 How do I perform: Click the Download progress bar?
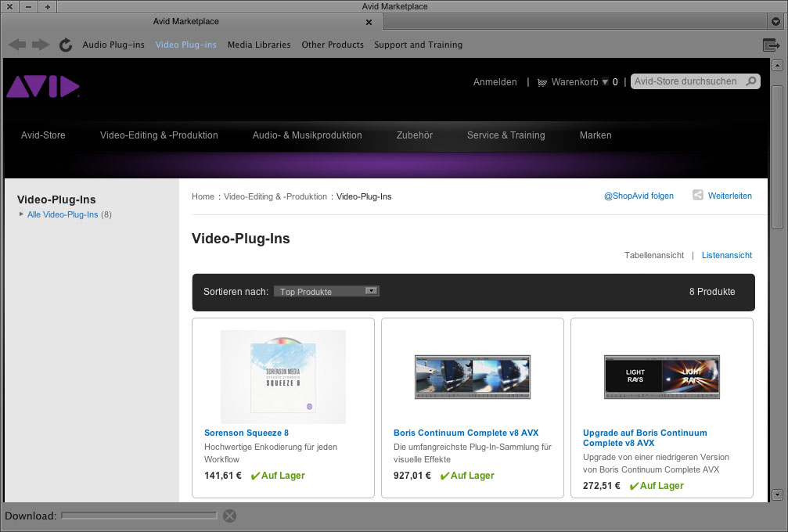[x=139, y=516]
